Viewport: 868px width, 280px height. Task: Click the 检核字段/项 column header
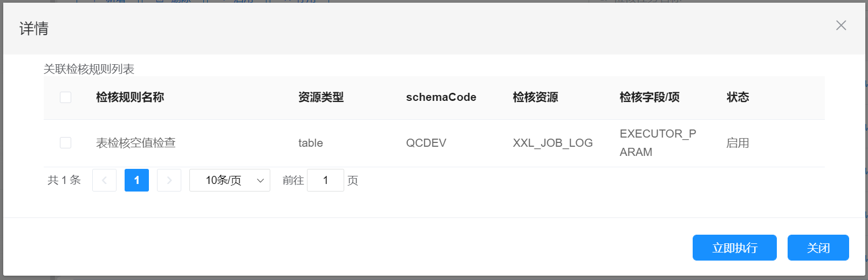[650, 97]
